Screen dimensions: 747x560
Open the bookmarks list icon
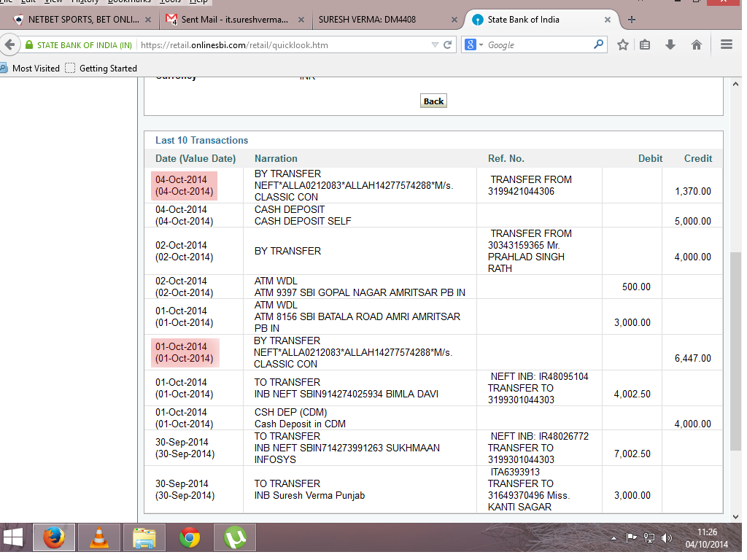(x=645, y=44)
